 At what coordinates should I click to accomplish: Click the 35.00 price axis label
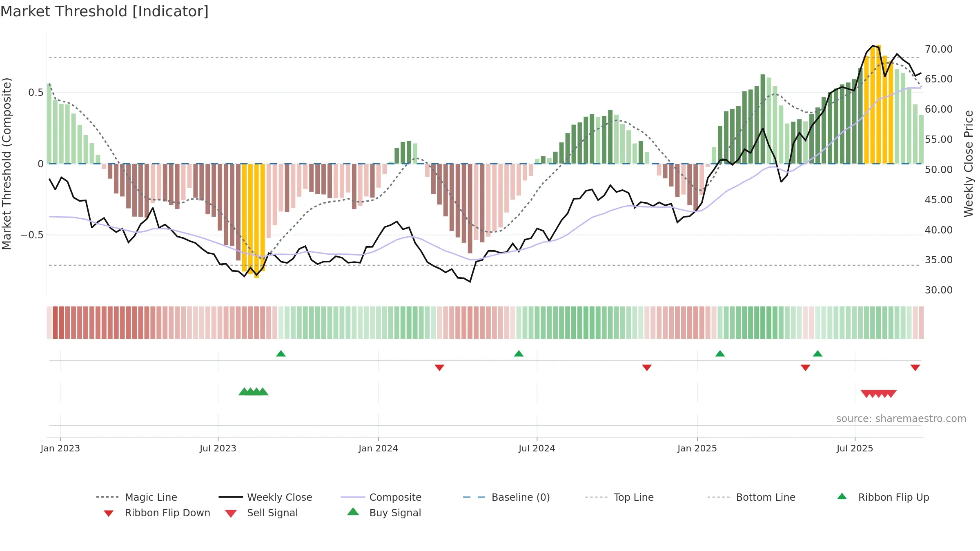point(939,260)
